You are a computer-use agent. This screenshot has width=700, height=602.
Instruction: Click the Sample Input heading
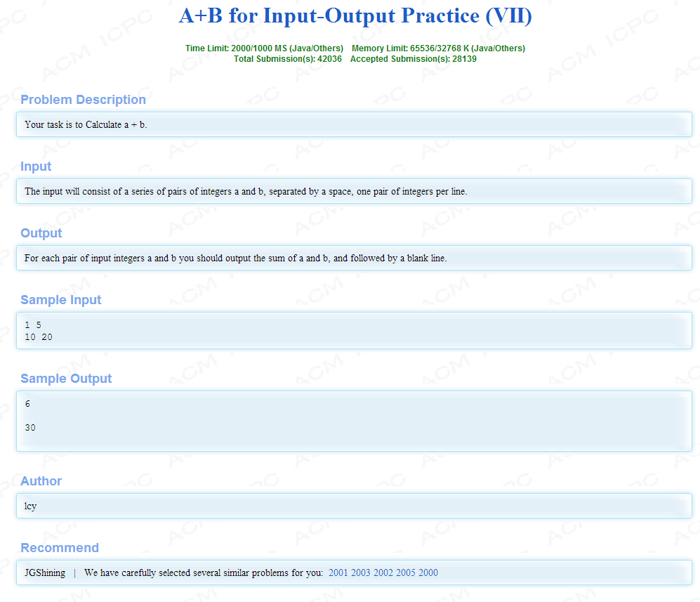point(60,300)
